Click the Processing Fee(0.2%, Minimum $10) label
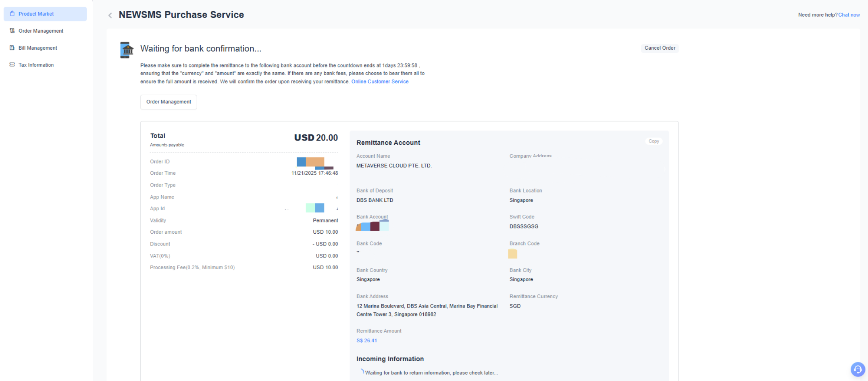Image resolution: width=868 pixels, height=381 pixels. pos(192,268)
